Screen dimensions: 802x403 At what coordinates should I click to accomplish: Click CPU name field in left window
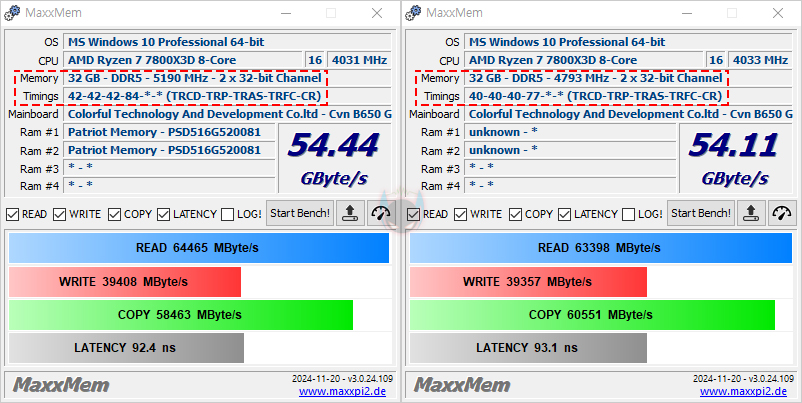coord(183,60)
